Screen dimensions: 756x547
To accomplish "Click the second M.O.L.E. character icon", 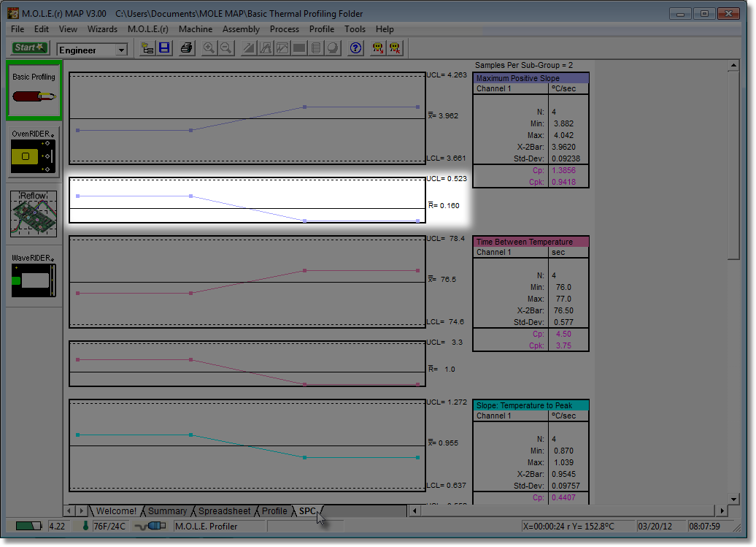I will 395,48.
